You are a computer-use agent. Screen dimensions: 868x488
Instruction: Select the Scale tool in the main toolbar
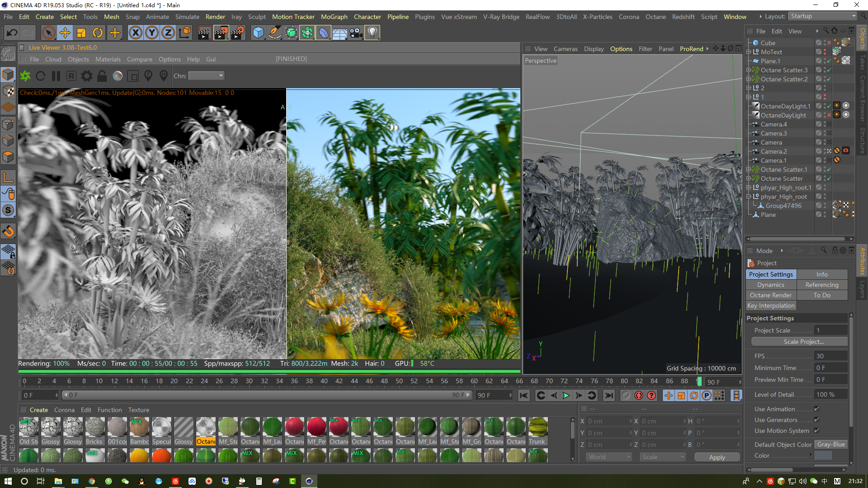pos(81,33)
